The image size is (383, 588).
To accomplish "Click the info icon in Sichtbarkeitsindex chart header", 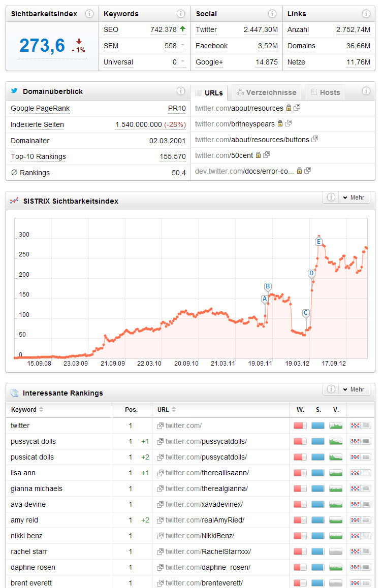I will point(331,197).
